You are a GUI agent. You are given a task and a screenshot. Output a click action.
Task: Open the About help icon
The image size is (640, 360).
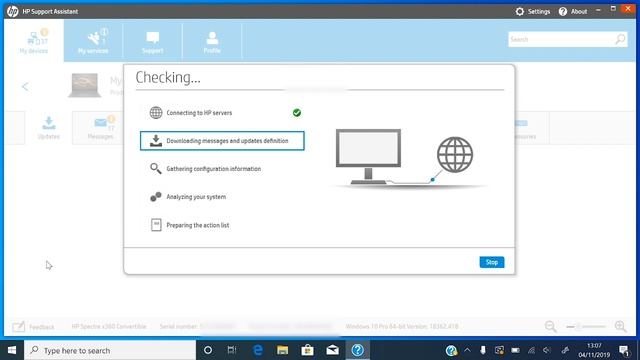tap(563, 11)
